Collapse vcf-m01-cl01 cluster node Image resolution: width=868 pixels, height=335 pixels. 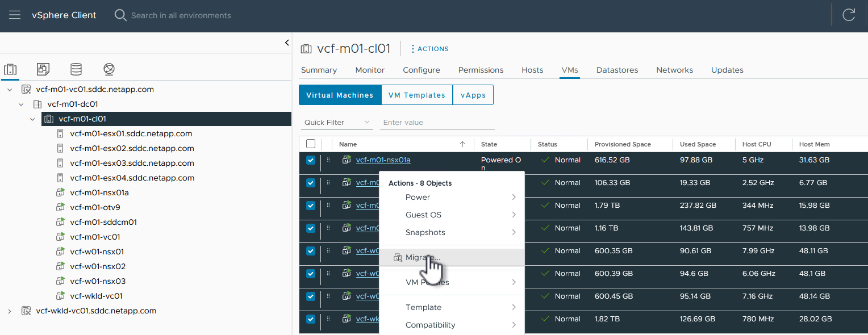tap(32, 119)
